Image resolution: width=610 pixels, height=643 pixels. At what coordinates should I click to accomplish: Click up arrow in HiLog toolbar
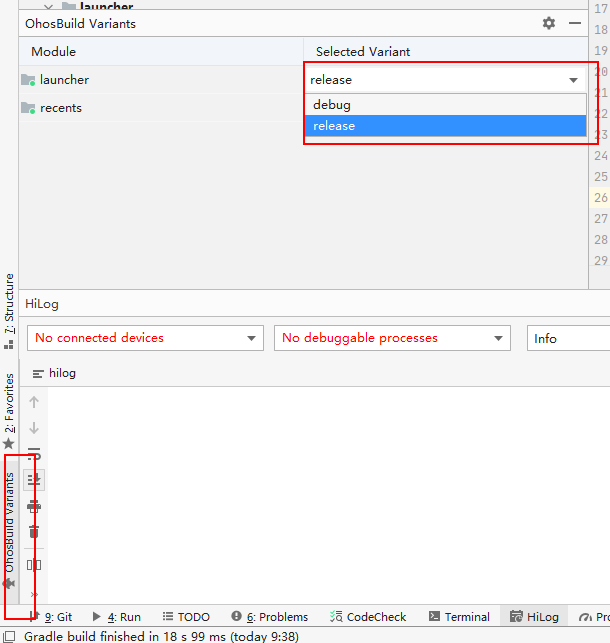pos(34,402)
